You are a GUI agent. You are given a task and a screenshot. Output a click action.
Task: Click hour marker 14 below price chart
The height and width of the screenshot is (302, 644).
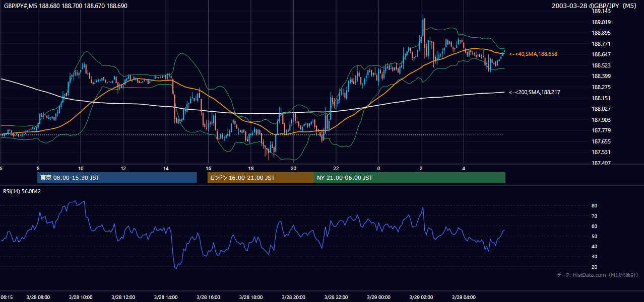coord(166,168)
